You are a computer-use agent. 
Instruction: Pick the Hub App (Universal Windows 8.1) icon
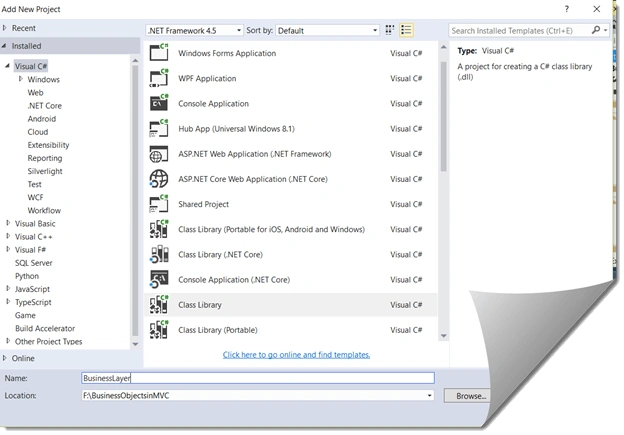[x=159, y=128]
